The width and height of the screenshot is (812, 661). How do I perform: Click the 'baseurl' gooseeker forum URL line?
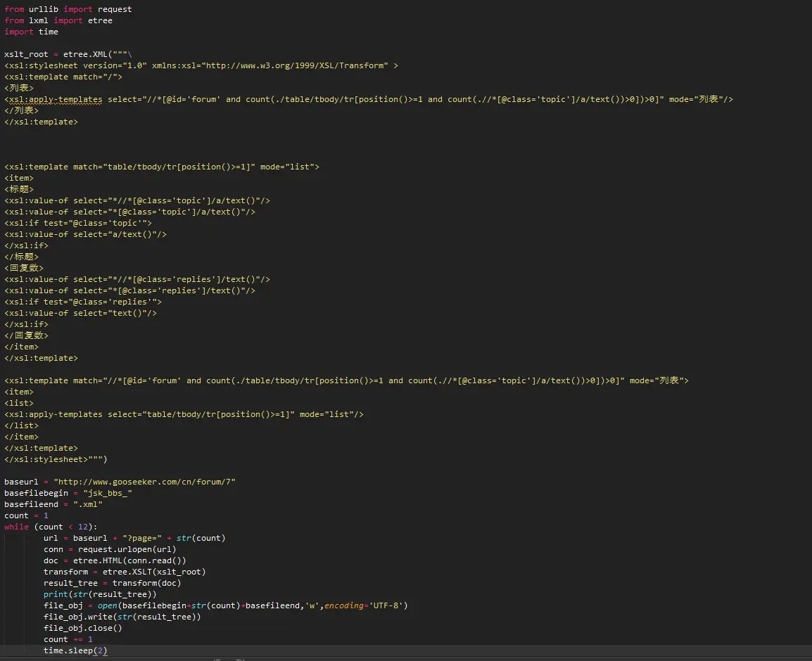pos(120,482)
